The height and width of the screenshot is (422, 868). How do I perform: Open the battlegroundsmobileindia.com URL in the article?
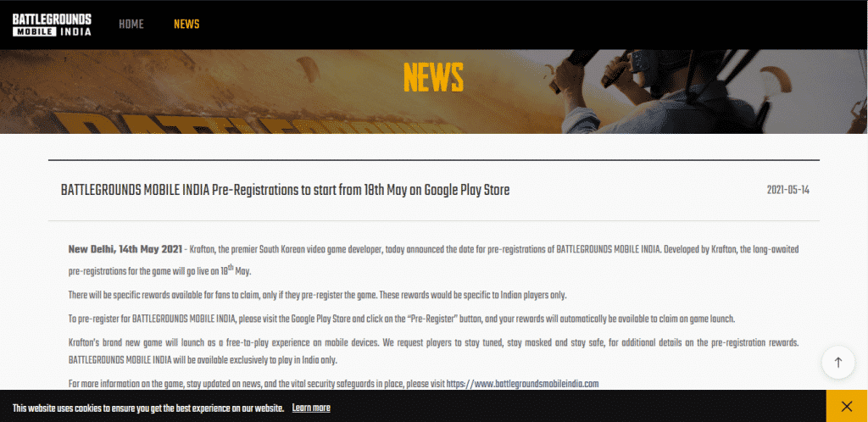(x=522, y=383)
